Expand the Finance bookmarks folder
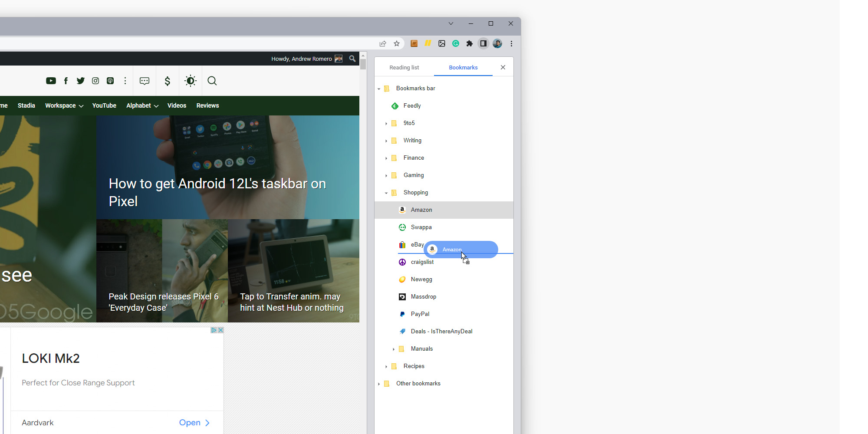 click(386, 158)
